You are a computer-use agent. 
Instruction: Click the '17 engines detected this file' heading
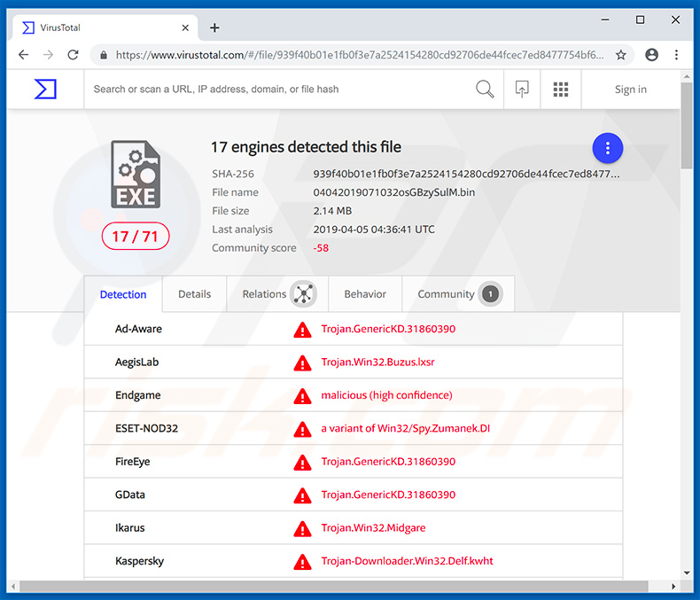(x=306, y=147)
